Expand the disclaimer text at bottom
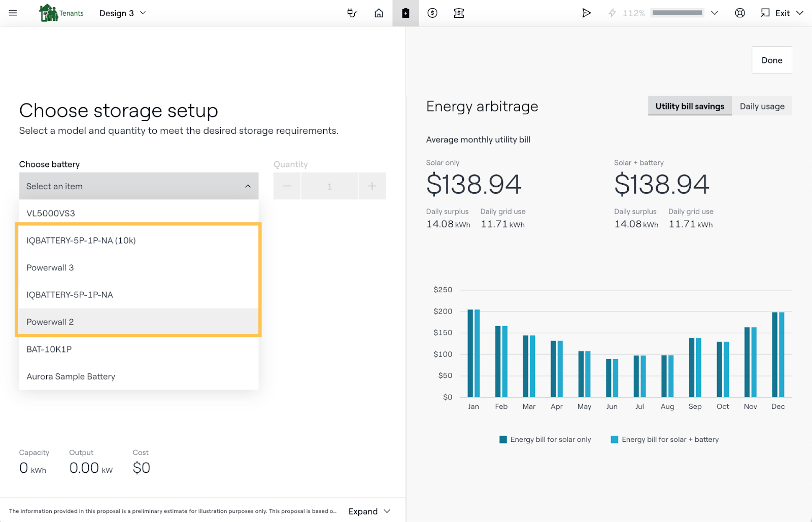Image resolution: width=812 pixels, height=522 pixels. click(x=369, y=511)
